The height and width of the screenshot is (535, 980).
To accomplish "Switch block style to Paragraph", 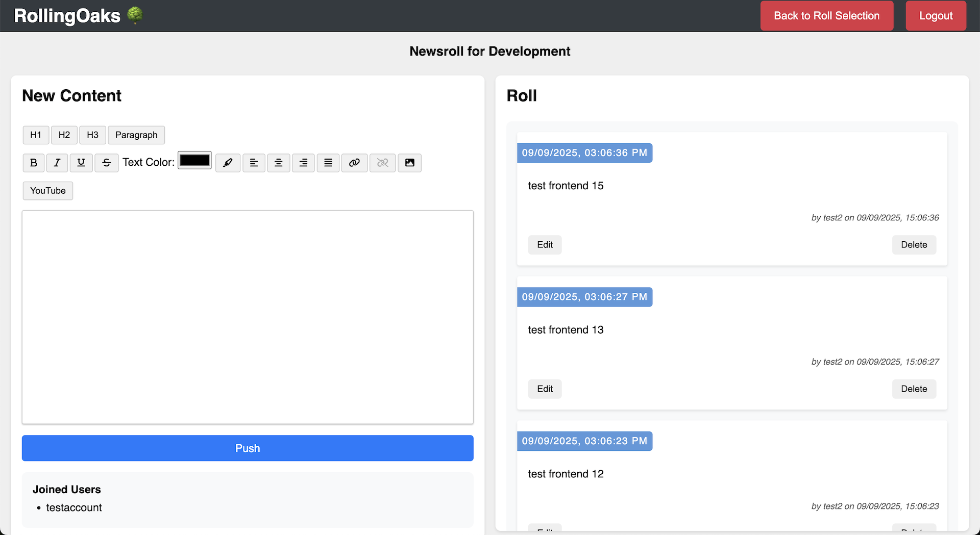I will pos(136,135).
